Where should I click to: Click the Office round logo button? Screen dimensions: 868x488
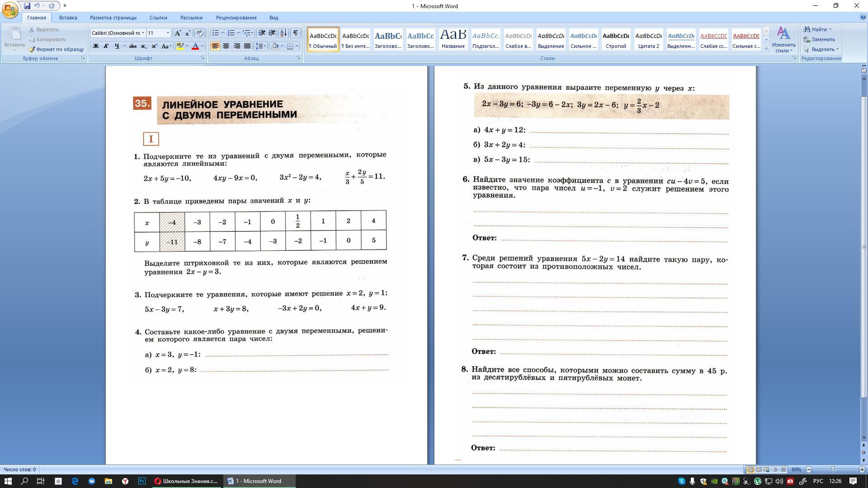(x=10, y=9)
